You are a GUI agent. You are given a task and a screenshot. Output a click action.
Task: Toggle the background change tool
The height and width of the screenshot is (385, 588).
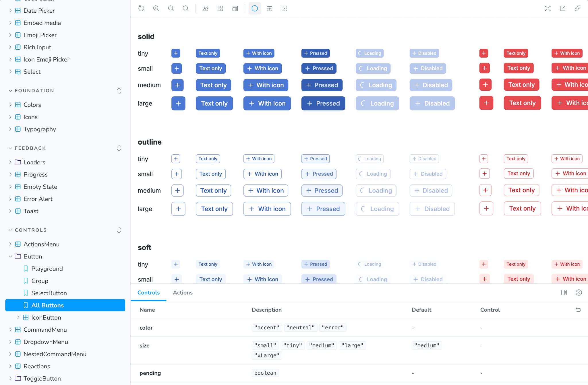[205, 8]
